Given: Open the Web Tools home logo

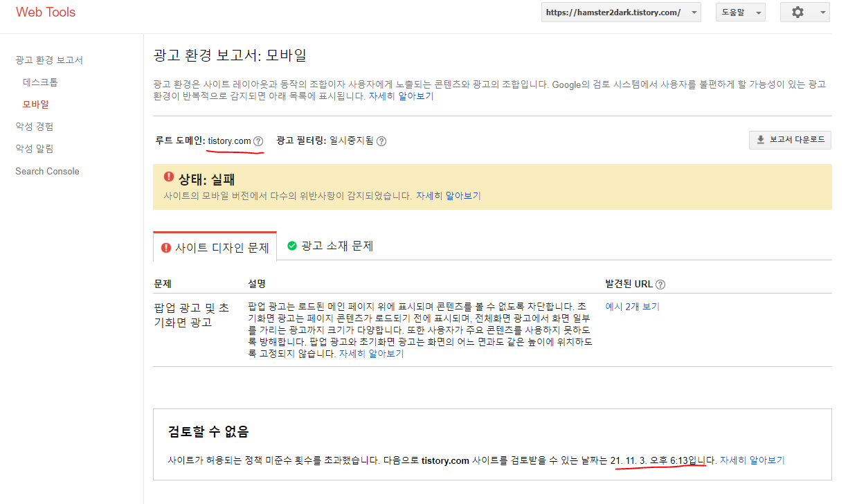Looking at the screenshot, I should pyautogui.click(x=46, y=12).
